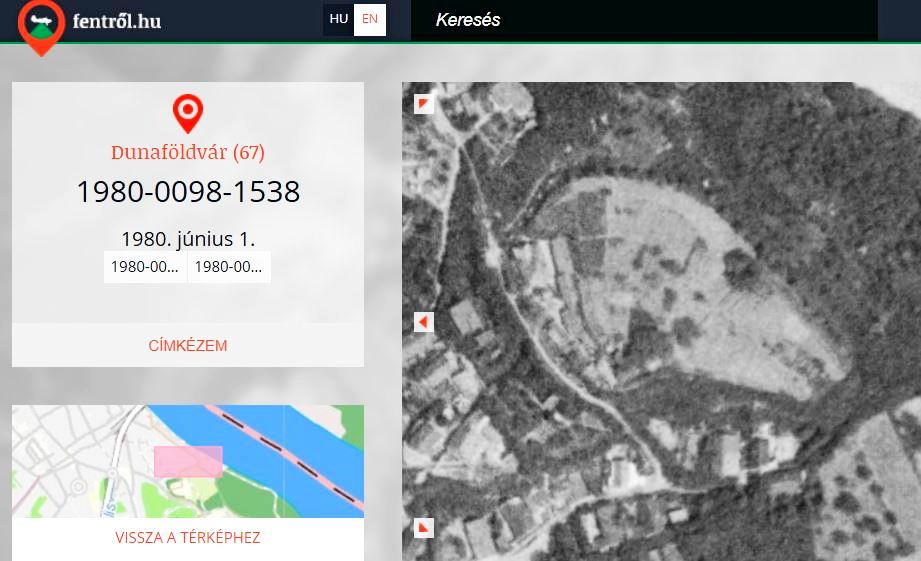Navigate to the upper-left adjacent photo arrow

click(x=424, y=104)
